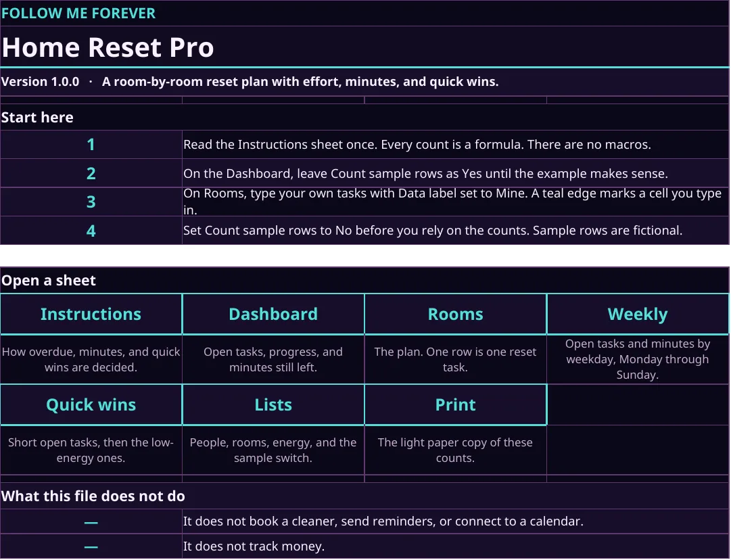
Task: Jump to the Quick wins sheet
Action: tap(91, 404)
